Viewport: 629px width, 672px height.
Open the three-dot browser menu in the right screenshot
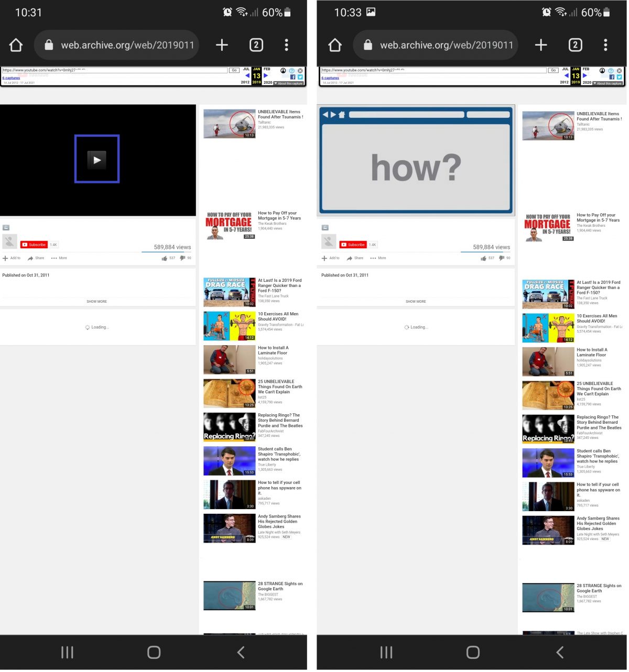tap(605, 45)
